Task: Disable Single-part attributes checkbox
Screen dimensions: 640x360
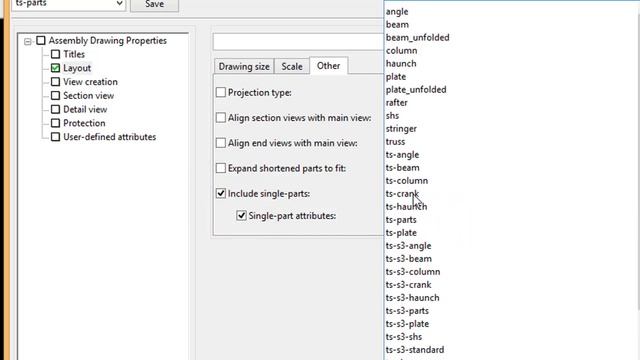Action: 242,216
